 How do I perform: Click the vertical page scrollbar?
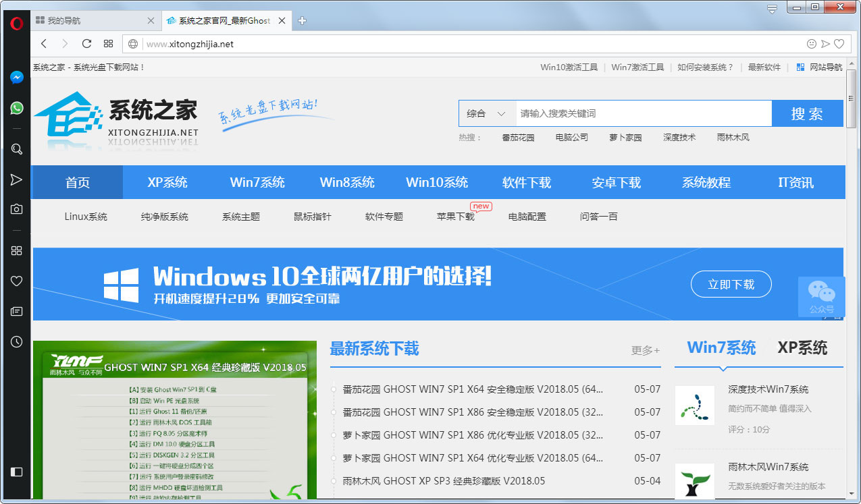[x=851, y=270]
